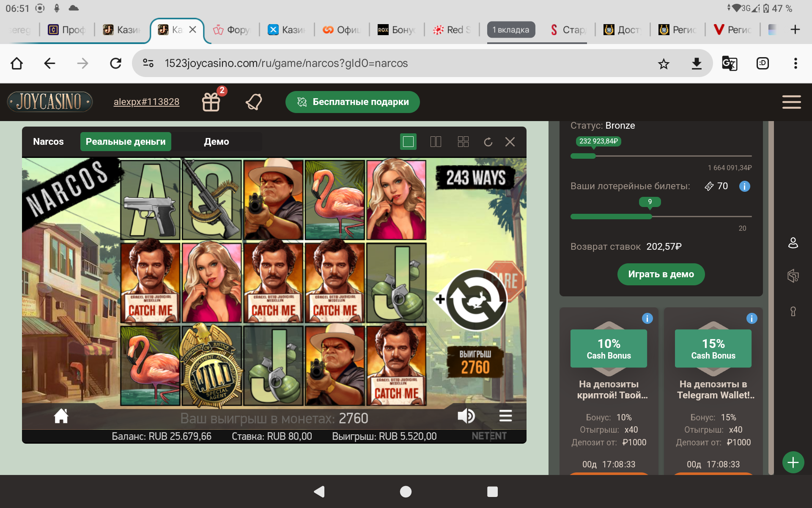Switch to the Red S browser tab
Screen dimensions: 812x508
click(452, 30)
